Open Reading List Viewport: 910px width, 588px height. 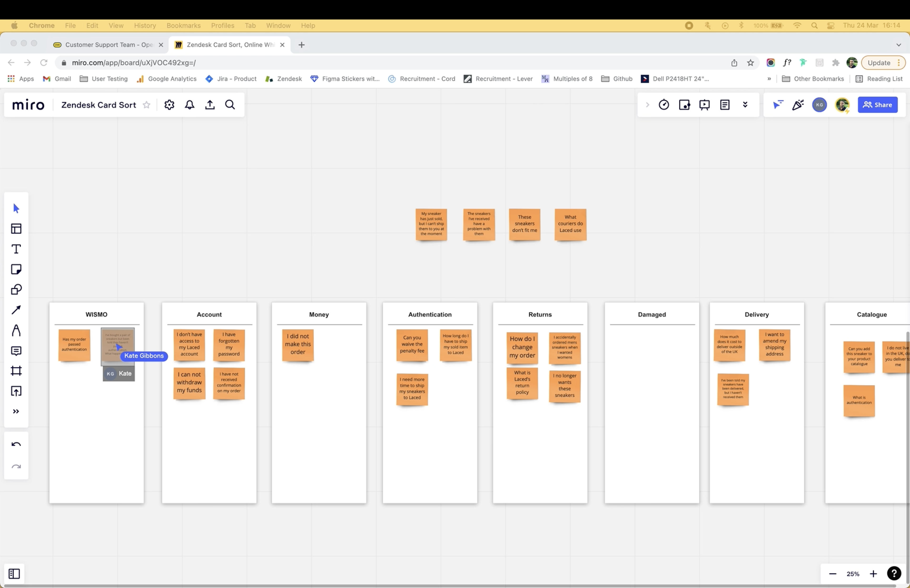879,79
